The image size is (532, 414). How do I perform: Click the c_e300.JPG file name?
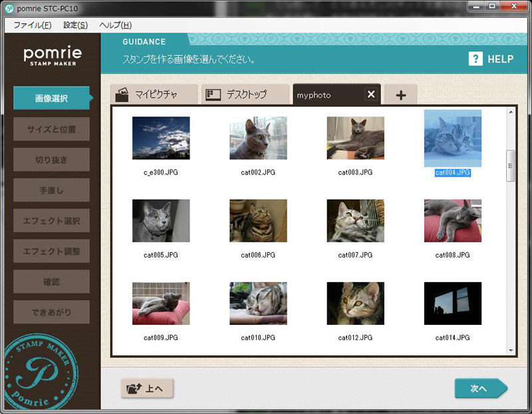tap(161, 172)
